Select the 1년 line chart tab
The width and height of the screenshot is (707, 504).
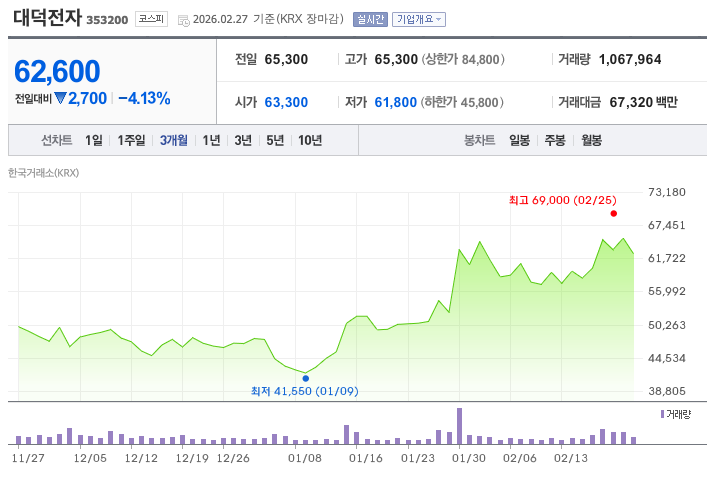tap(211, 140)
